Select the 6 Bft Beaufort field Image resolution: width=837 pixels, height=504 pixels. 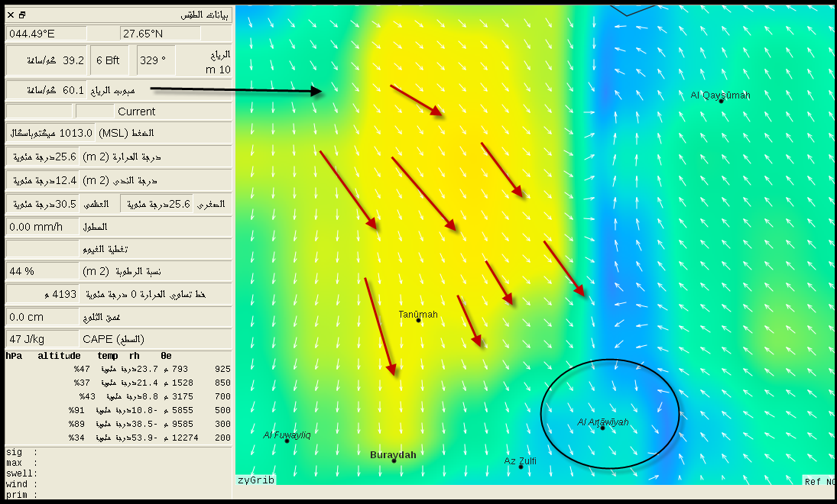coord(109,60)
